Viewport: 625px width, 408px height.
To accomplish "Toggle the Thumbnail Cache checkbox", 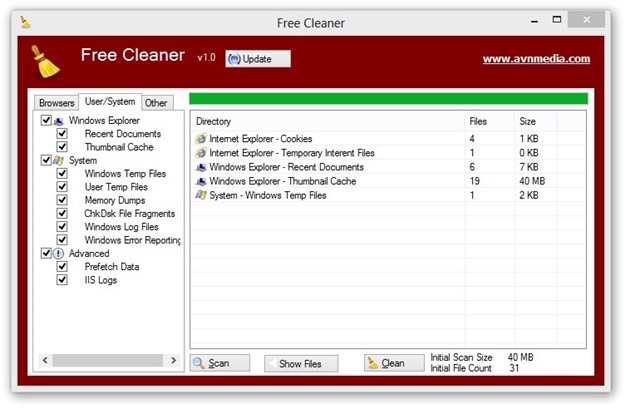I will pos(62,147).
